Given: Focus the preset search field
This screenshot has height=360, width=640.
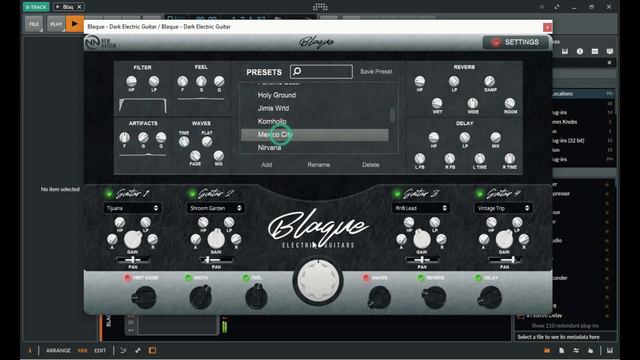Looking at the screenshot, I should 321,72.
